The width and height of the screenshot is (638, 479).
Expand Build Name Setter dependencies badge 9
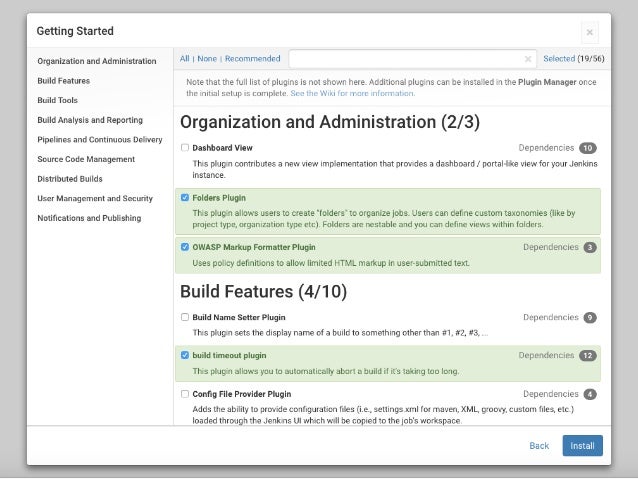coord(590,317)
